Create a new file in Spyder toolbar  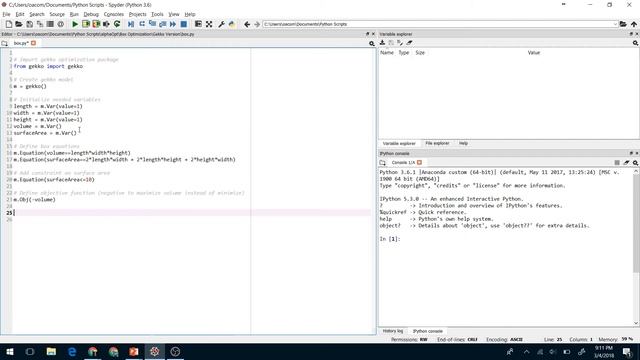coord(9,24)
